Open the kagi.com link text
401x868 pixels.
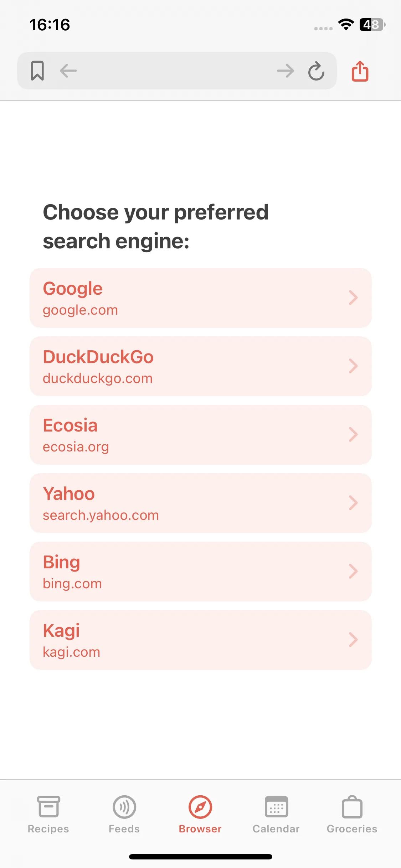click(71, 652)
